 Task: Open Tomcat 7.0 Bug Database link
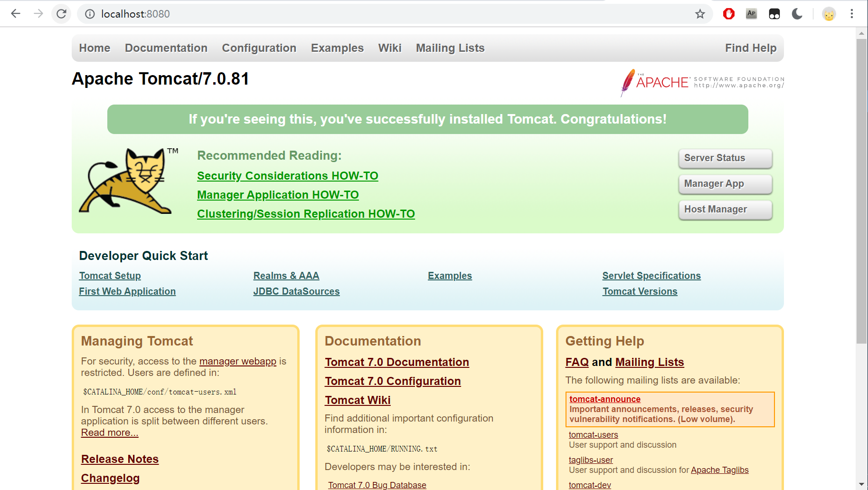[377, 485]
